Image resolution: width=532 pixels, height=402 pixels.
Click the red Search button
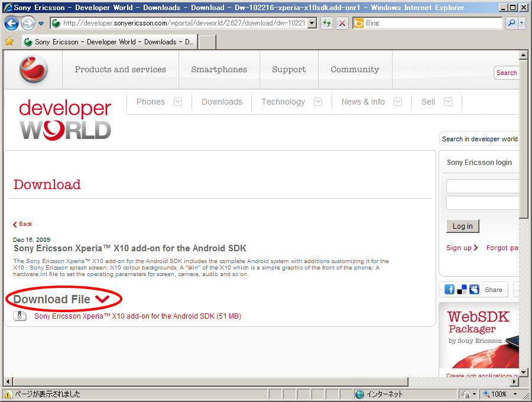point(507,73)
